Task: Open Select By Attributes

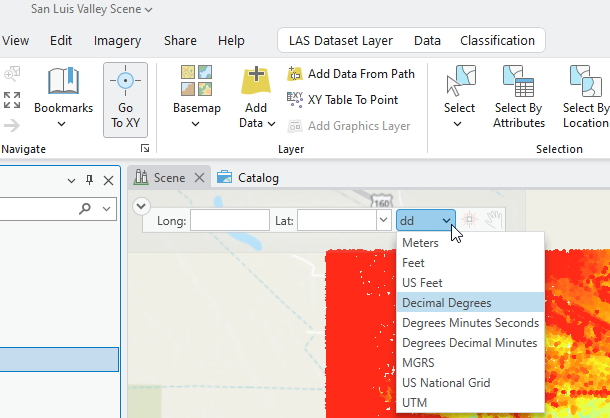Action: pyautogui.click(x=519, y=97)
